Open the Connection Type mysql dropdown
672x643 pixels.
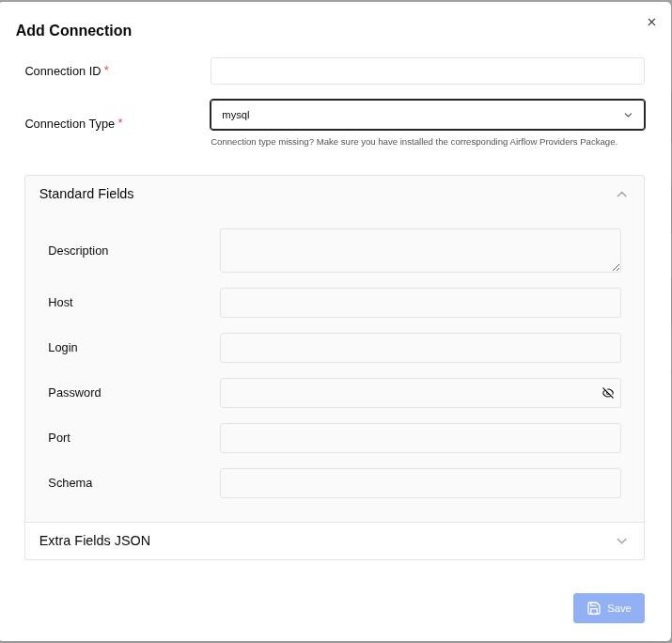427,115
